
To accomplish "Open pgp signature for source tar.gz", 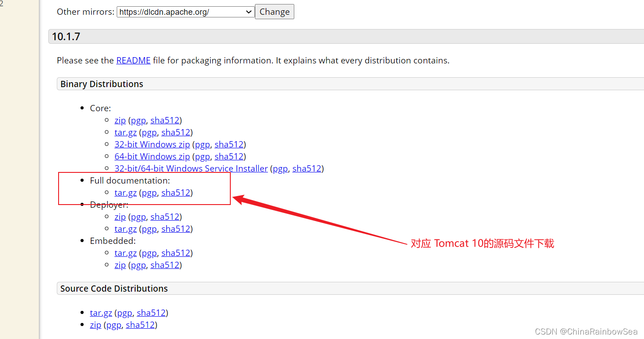I will coord(125,313).
